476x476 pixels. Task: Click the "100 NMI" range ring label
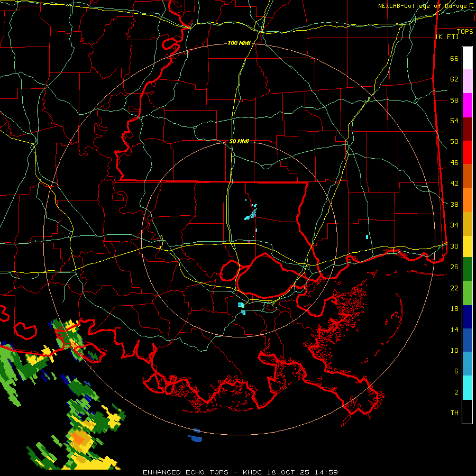[239, 43]
